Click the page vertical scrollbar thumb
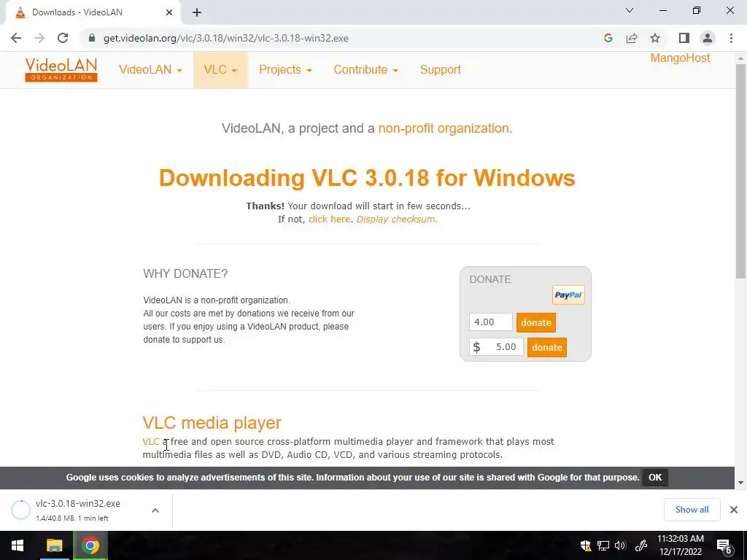Screen dimensions: 747x560 pyautogui.click(x=740, y=171)
